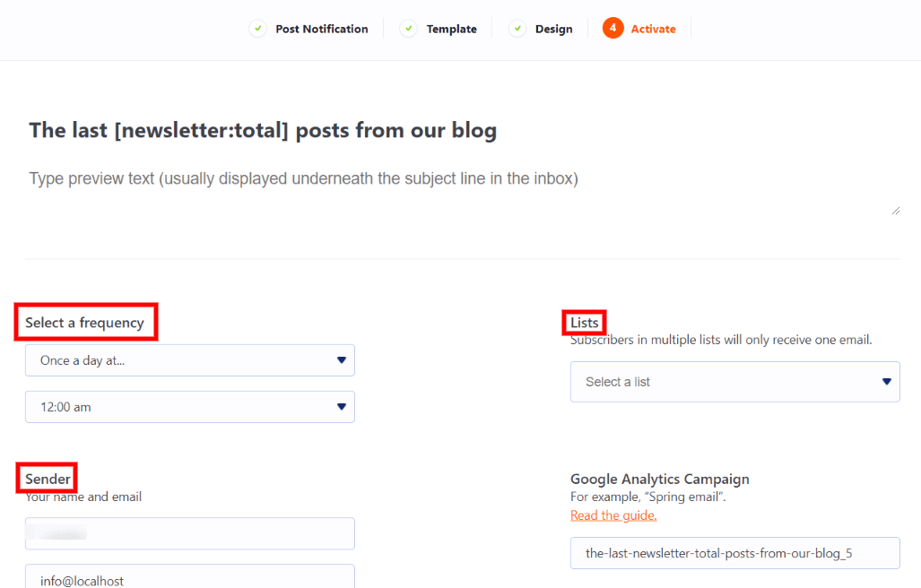The height and width of the screenshot is (588, 921).
Task: Click the preview text input area
Action: 464,191
